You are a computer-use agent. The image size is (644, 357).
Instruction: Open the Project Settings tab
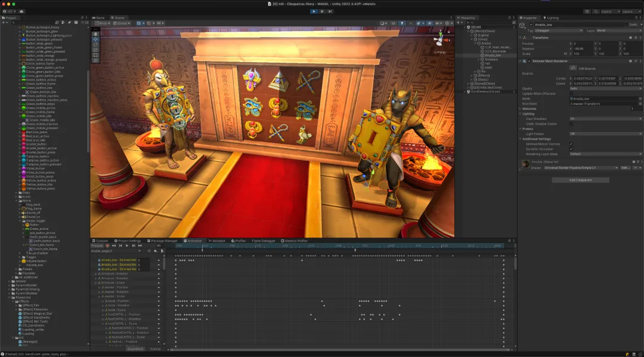point(128,241)
